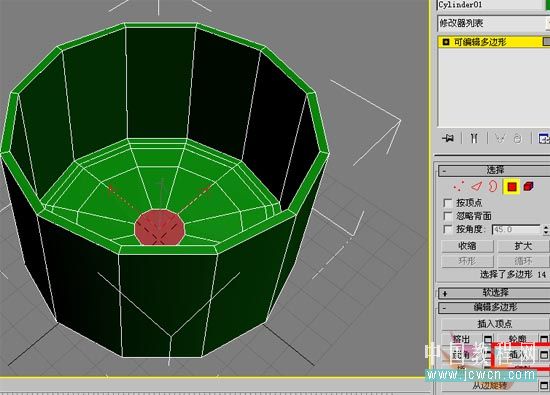Enable the 按顶点 checkbox
The height and width of the screenshot is (395, 550).
point(448,203)
